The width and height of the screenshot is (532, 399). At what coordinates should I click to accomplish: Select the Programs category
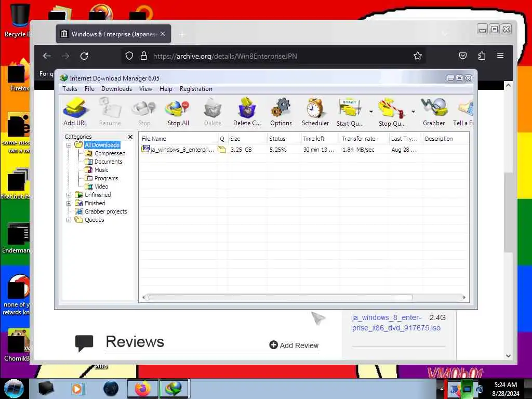click(x=106, y=179)
